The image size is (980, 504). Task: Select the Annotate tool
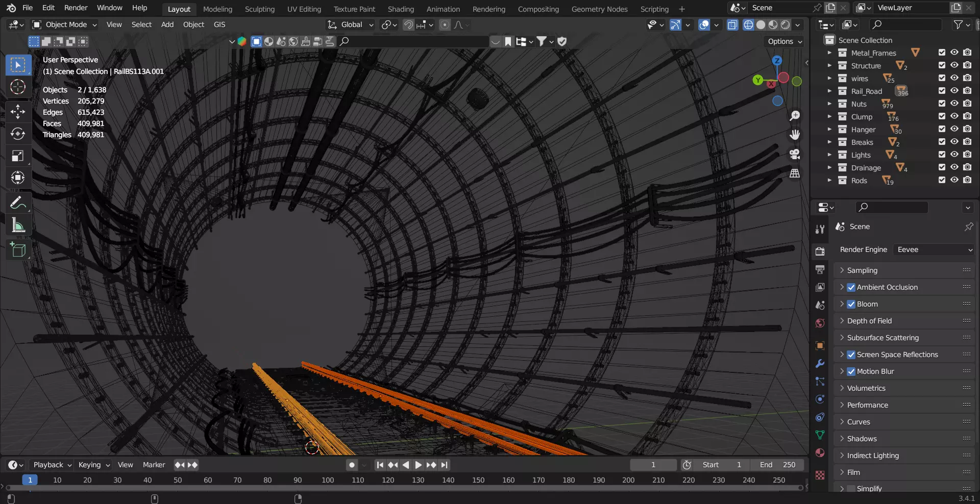pyautogui.click(x=18, y=203)
